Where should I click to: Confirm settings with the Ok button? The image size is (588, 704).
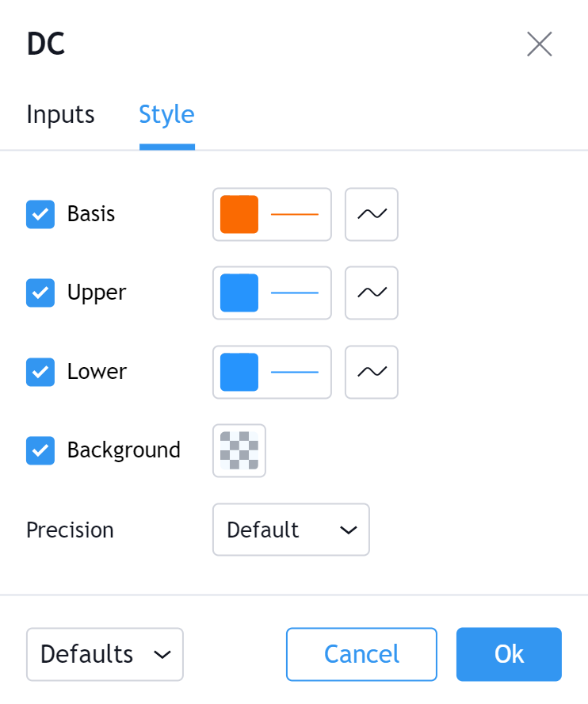tap(509, 654)
